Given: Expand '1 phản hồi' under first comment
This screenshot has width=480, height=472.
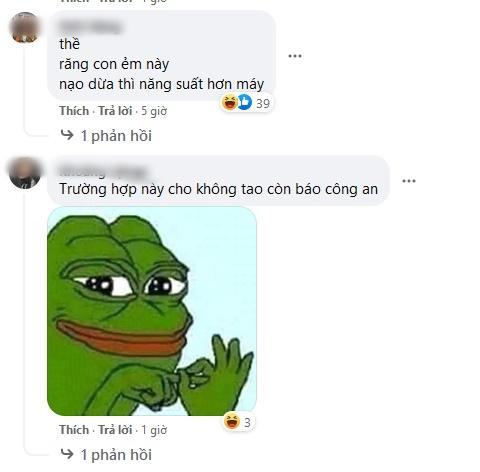Looking at the screenshot, I should tap(116, 136).
